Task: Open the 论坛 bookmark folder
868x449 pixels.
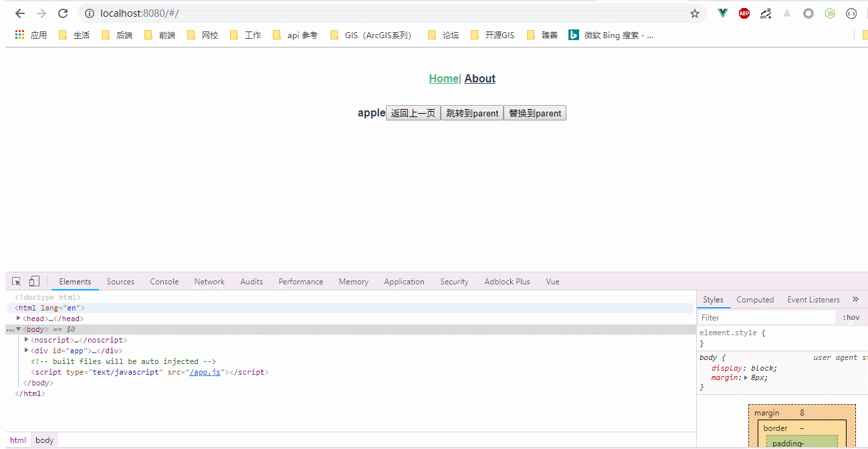Action: pos(443,35)
